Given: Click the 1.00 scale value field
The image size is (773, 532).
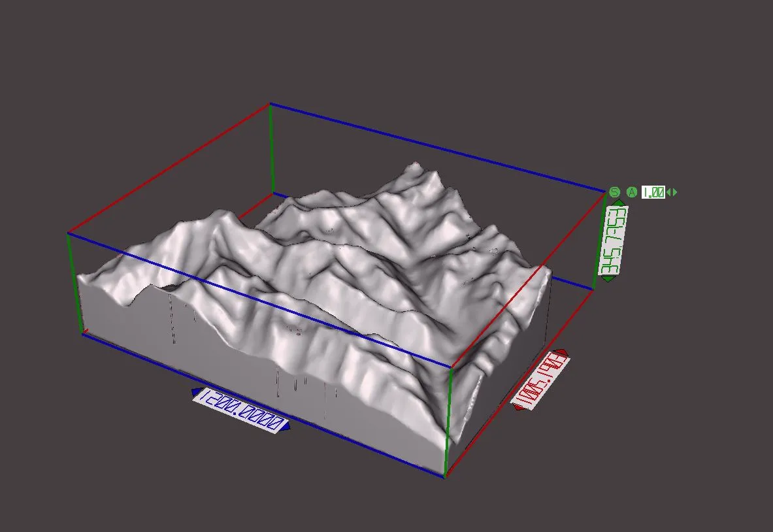Looking at the screenshot, I should coord(653,192).
